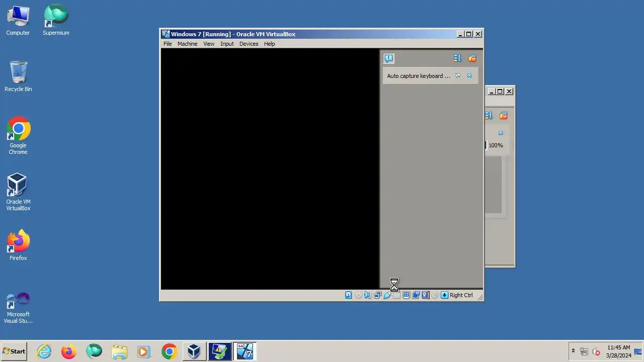
Task: Launch Firefox from the taskbar
Action: 68,351
